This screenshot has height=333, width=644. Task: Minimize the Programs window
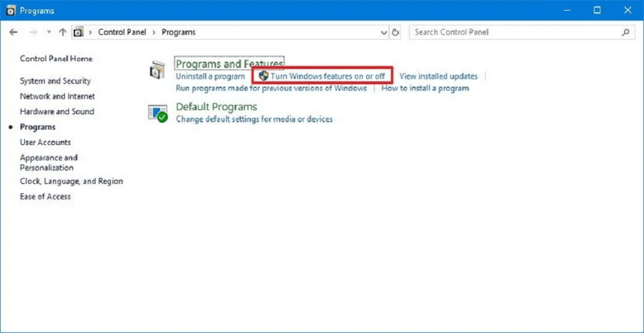coord(568,11)
